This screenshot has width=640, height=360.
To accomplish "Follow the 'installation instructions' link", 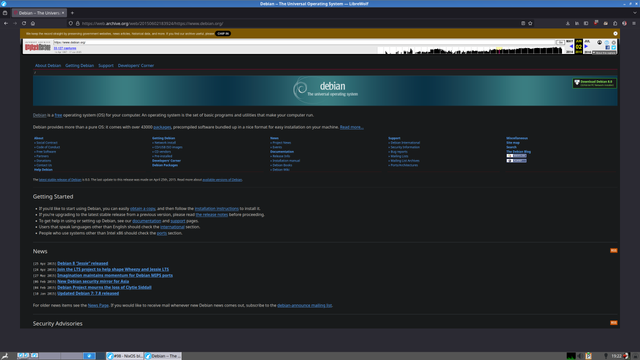I will [216, 209].
